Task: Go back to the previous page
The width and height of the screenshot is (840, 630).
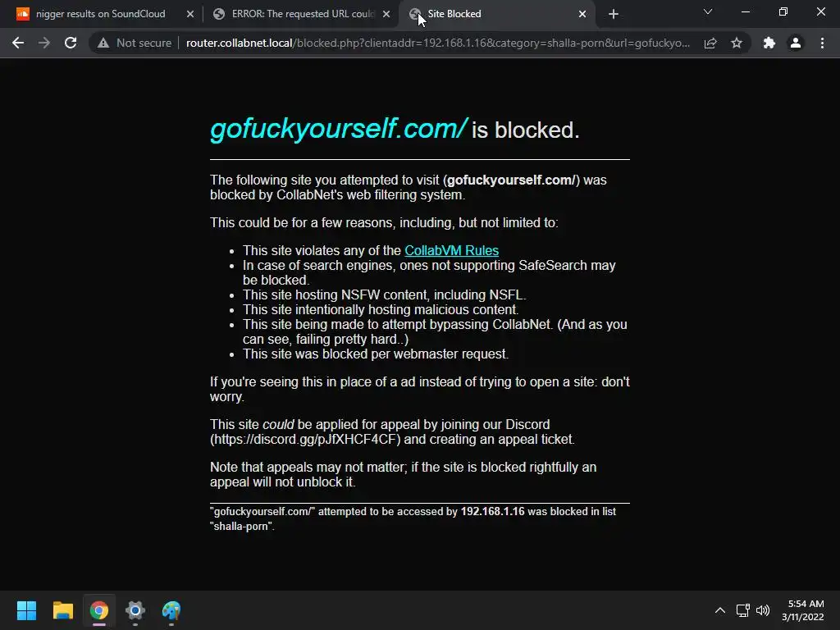Action: pyautogui.click(x=18, y=43)
